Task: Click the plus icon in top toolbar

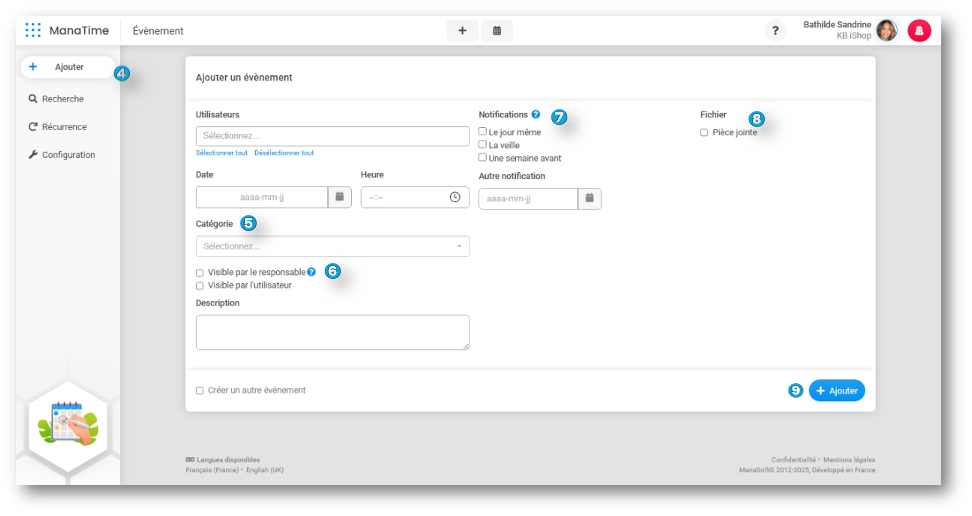Action: tap(462, 30)
